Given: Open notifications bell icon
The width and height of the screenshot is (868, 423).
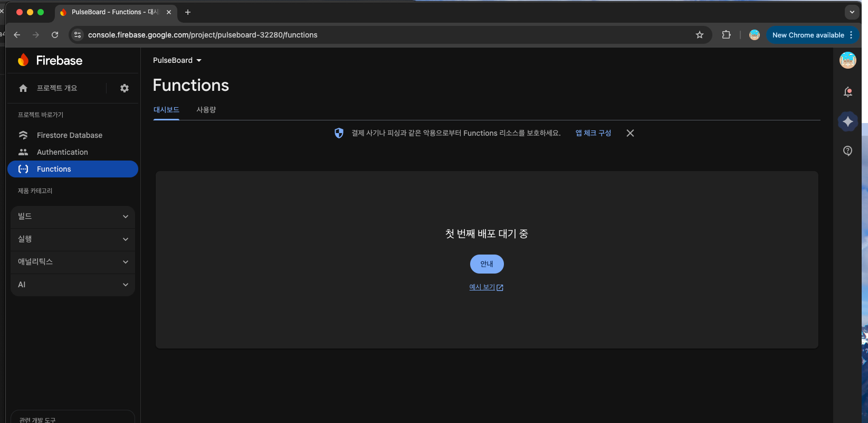Looking at the screenshot, I should 848,92.
